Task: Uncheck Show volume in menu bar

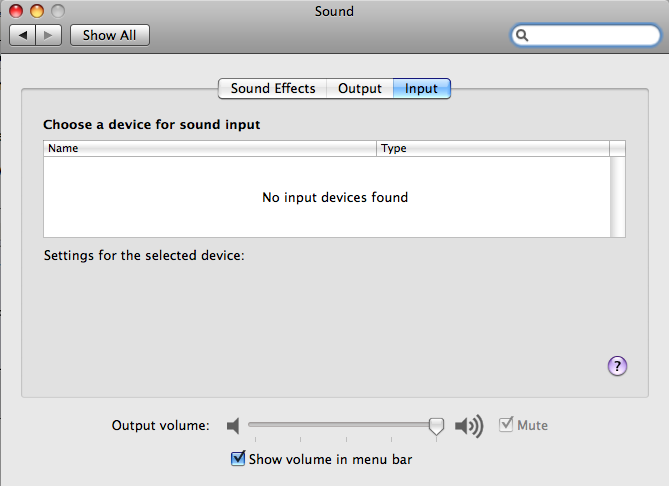Action: (238, 459)
